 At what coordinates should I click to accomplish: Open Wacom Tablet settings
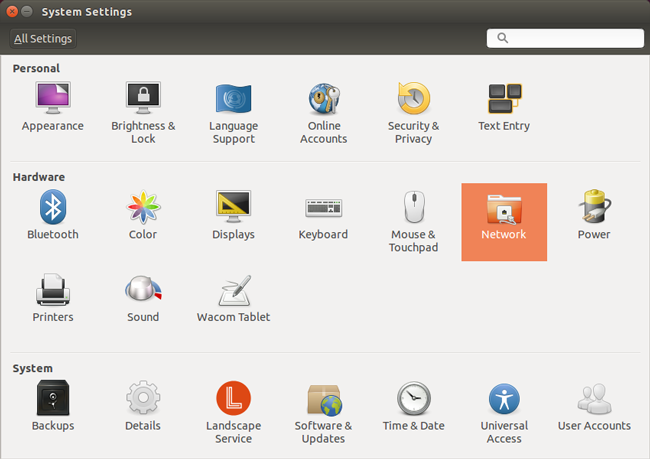233,297
